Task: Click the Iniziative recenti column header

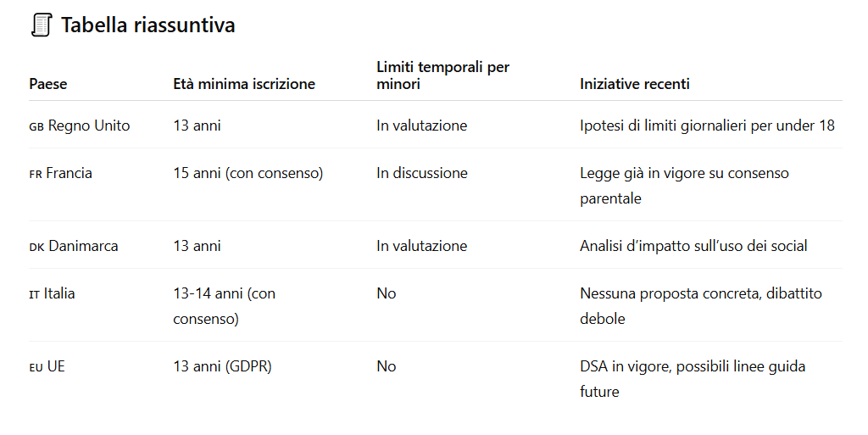Action: click(x=634, y=84)
